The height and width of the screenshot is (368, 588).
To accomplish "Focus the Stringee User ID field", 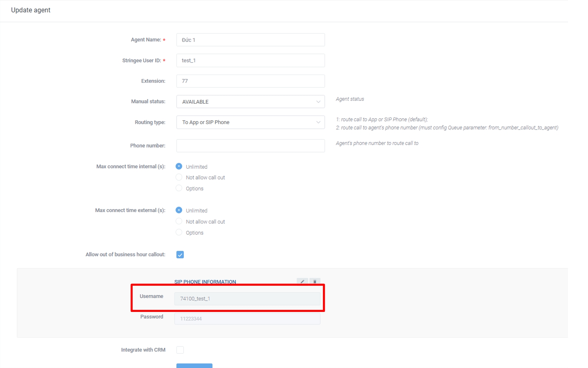I will pyautogui.click(x=250, y=60).
